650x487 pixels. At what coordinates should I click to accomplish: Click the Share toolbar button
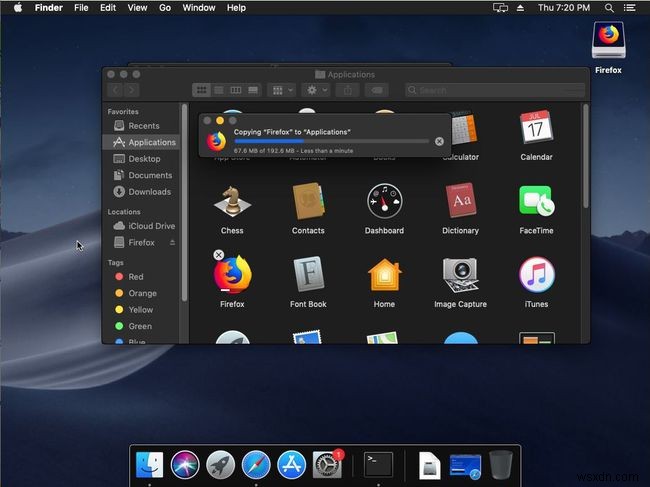tap(348, 90)
